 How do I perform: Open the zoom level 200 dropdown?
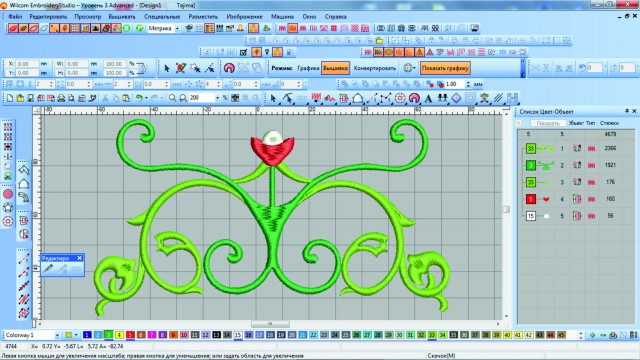[217, 98]
